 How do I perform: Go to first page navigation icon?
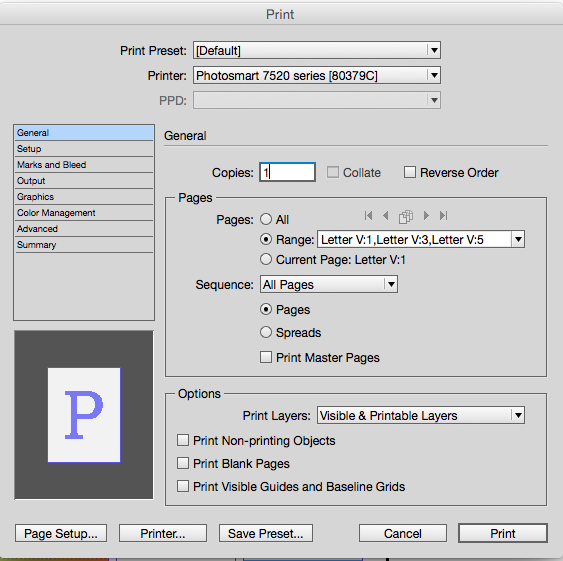point(368,215)
